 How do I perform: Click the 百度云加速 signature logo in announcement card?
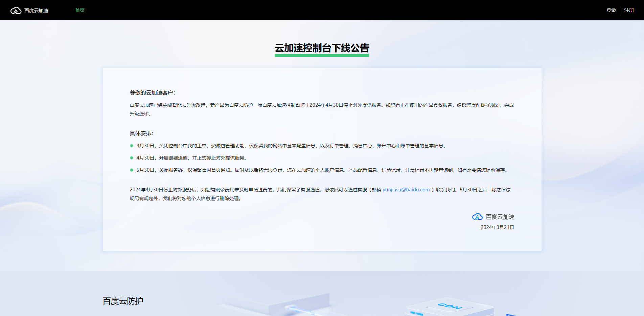(x=500, y=217)
